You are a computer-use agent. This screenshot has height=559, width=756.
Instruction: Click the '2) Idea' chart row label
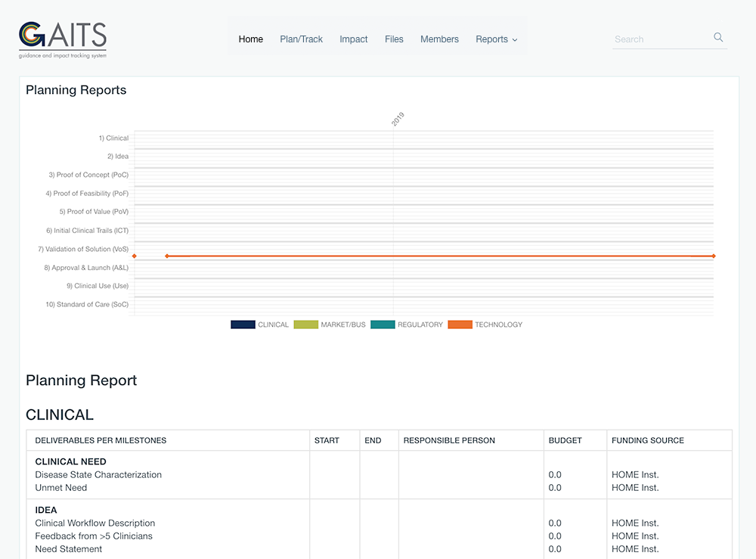pos(118,157)
